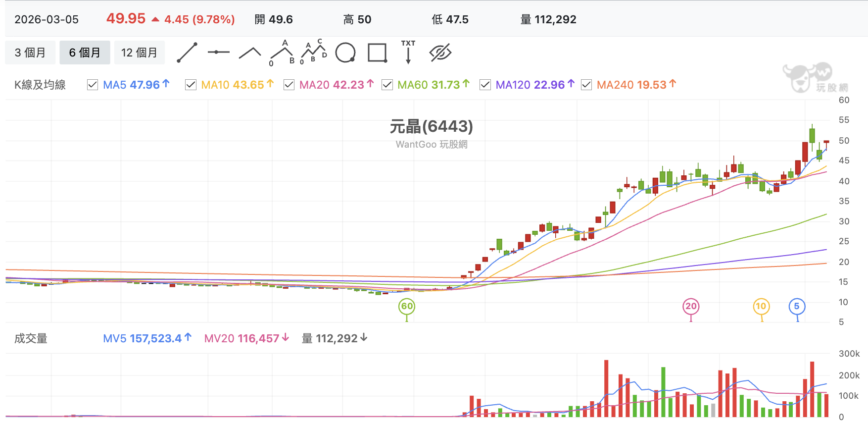
Task: Click the MA120 22.96 value label
Action: [x=535, y=85]
